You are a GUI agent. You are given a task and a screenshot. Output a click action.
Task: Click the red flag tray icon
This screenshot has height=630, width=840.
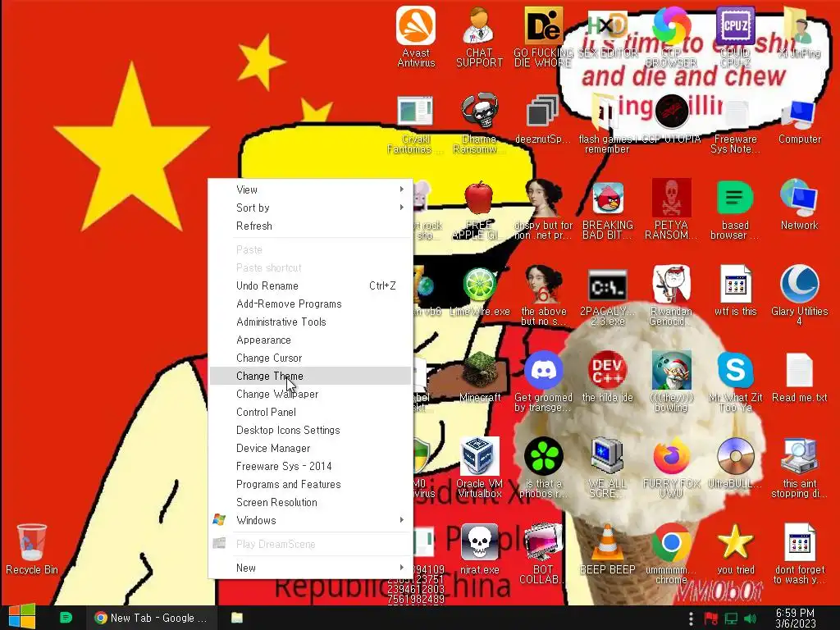711,619
